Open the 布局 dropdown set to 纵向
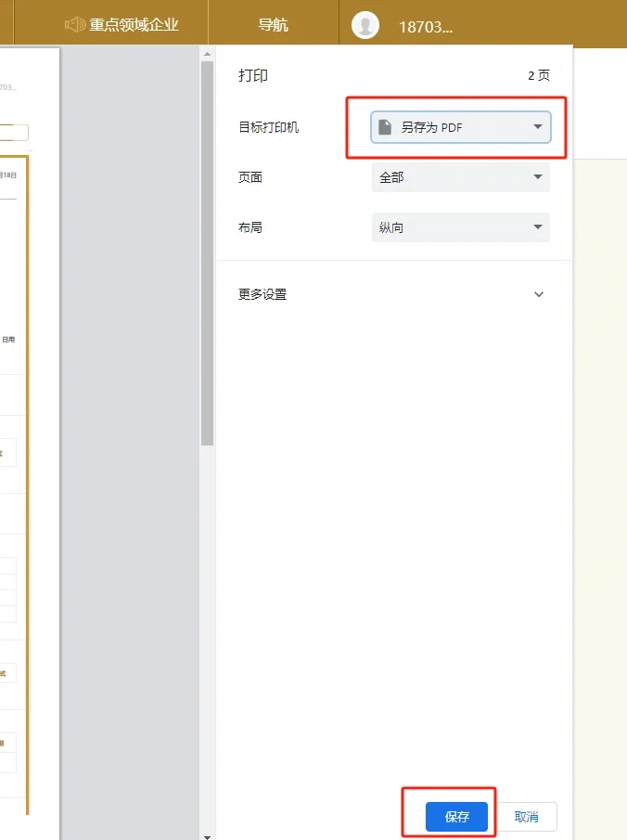 460,227
